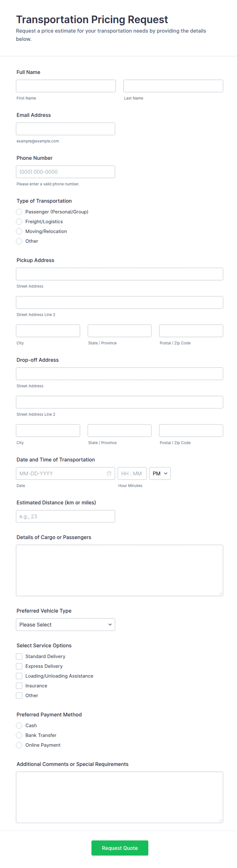Click Pickup Address Street Address field
The width and height of the screenshot is (237, 868).
[x=120, y=274]
